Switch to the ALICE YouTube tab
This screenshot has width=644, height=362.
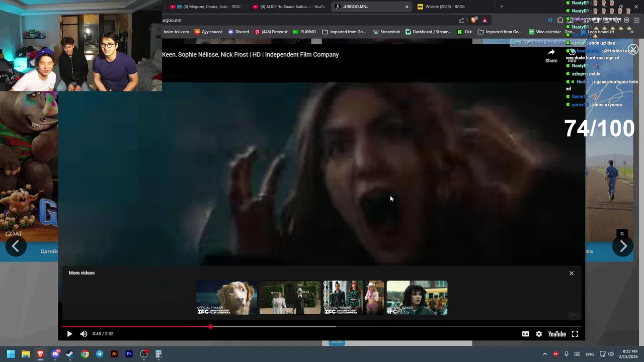289,7
